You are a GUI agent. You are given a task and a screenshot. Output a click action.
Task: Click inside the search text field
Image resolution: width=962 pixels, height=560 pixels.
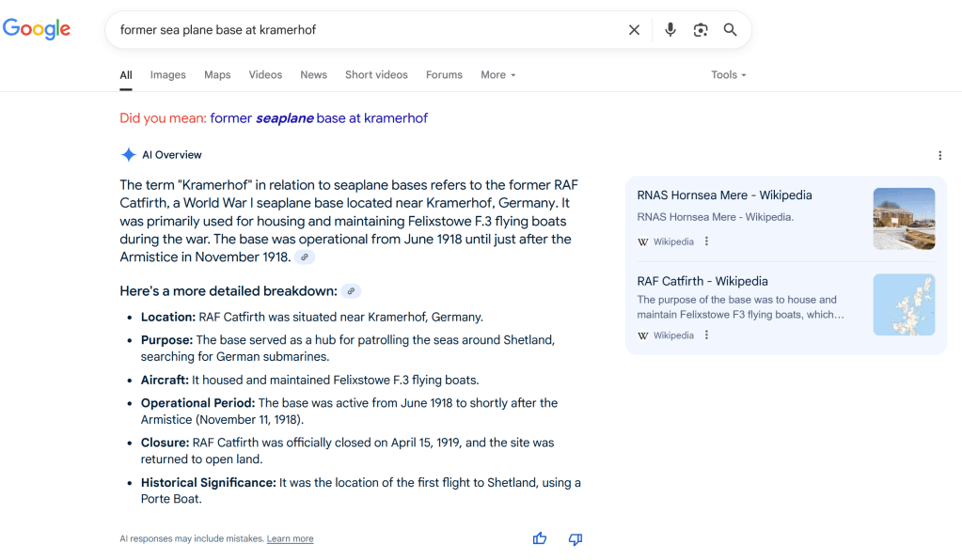pyautogui.click(x=367, y=30)
